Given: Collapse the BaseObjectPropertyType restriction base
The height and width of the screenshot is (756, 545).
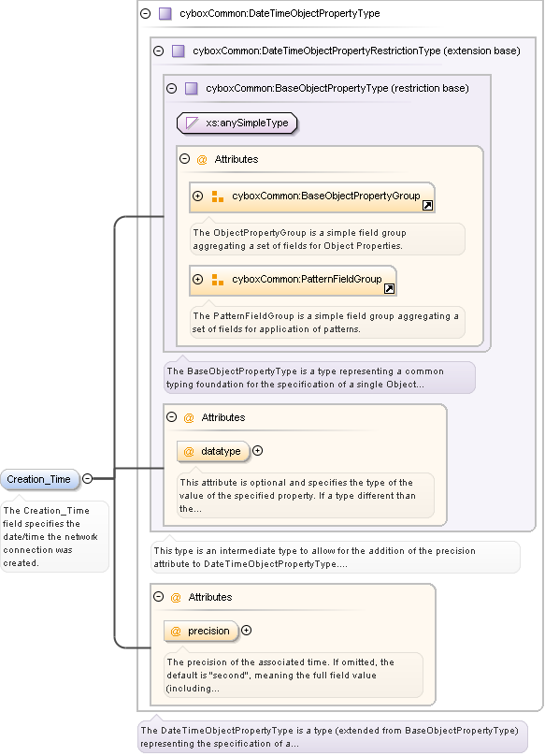Looking at the screenshot, I should pos(172,88).
